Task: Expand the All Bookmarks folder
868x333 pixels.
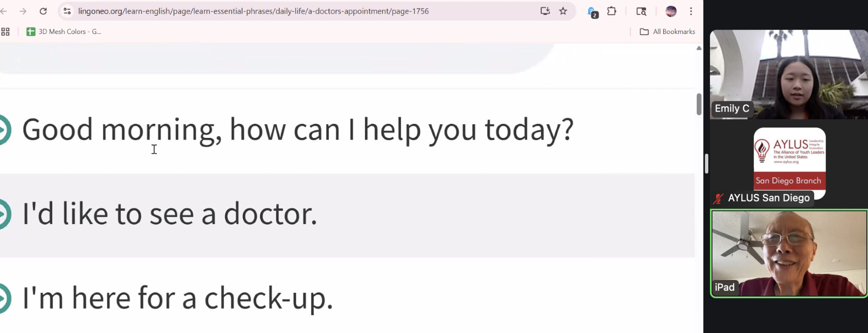Action: click(x=667, y=31)
